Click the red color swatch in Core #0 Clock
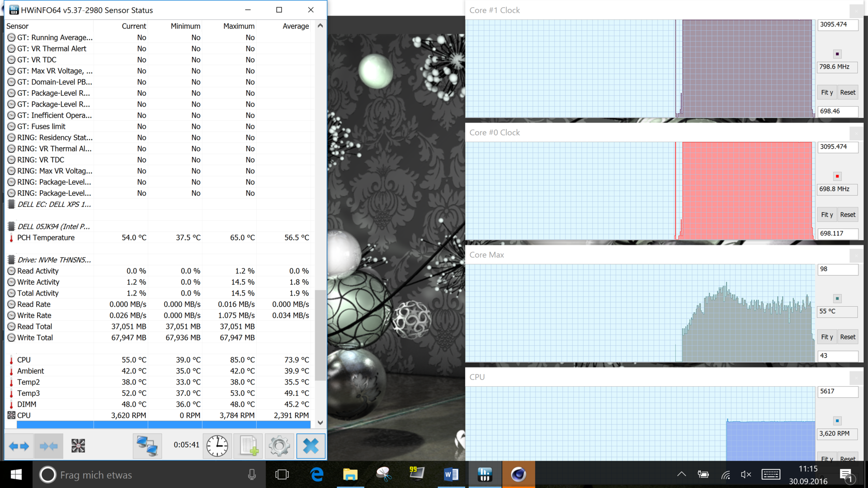 (837, 176)
